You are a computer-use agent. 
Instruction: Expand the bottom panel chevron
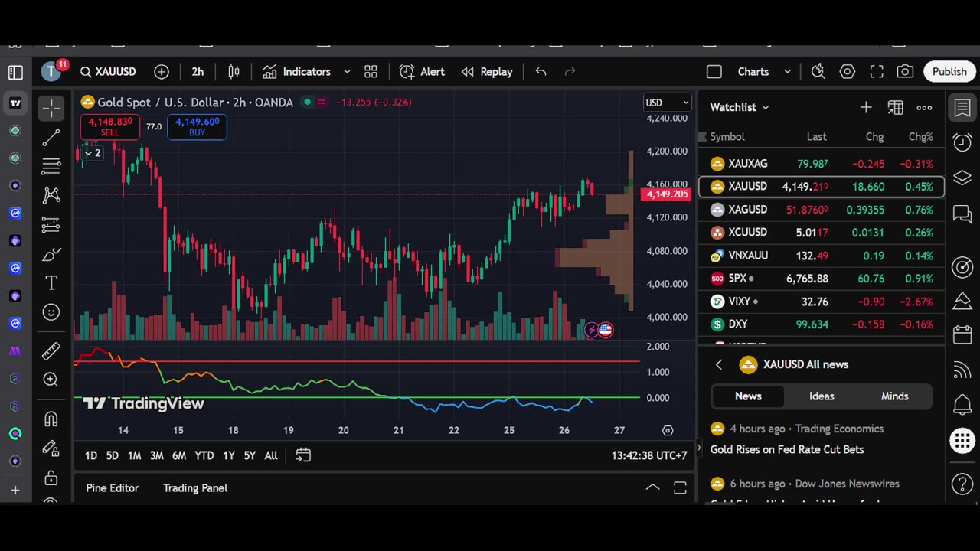point(652,488)
